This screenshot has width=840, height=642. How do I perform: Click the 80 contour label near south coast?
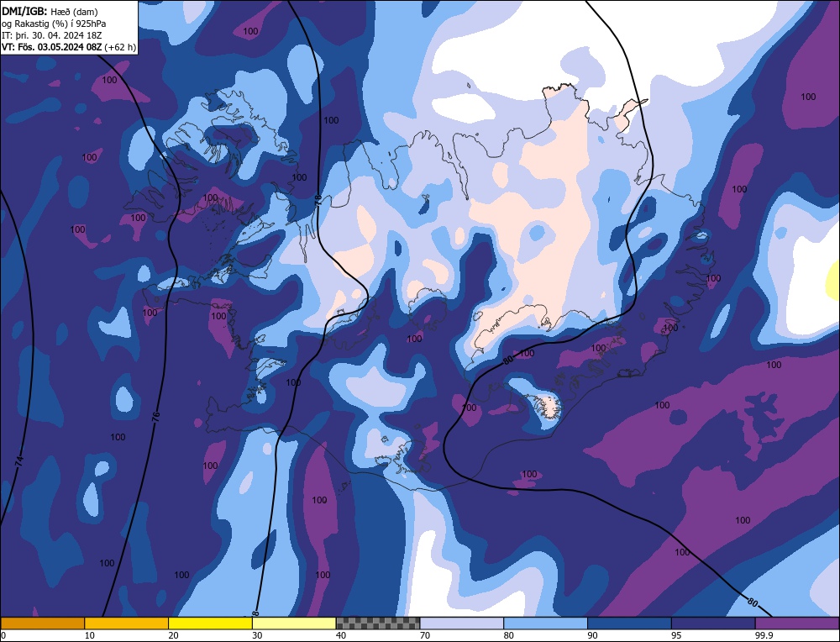508,360
